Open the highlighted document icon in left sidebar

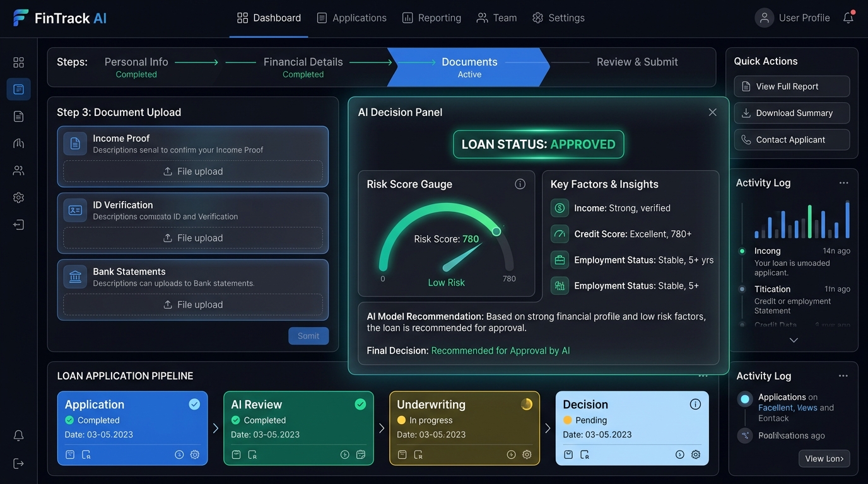[18, 89]
